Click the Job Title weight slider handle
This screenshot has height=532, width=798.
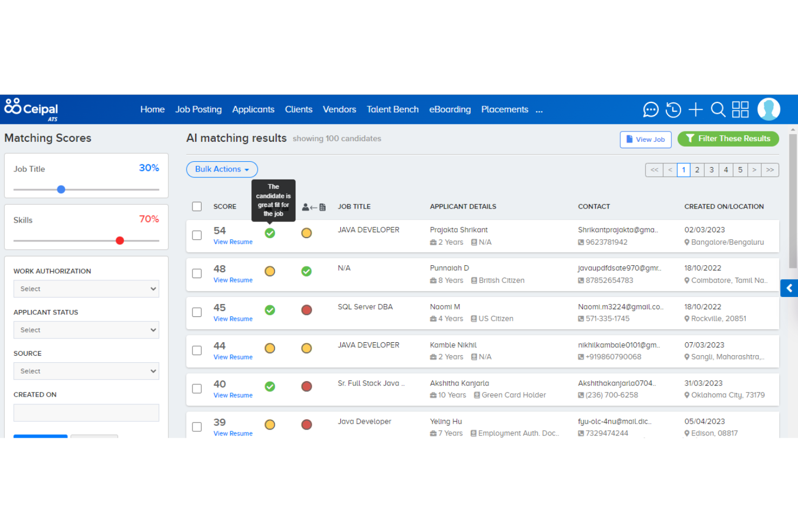[x=61, y=190]
